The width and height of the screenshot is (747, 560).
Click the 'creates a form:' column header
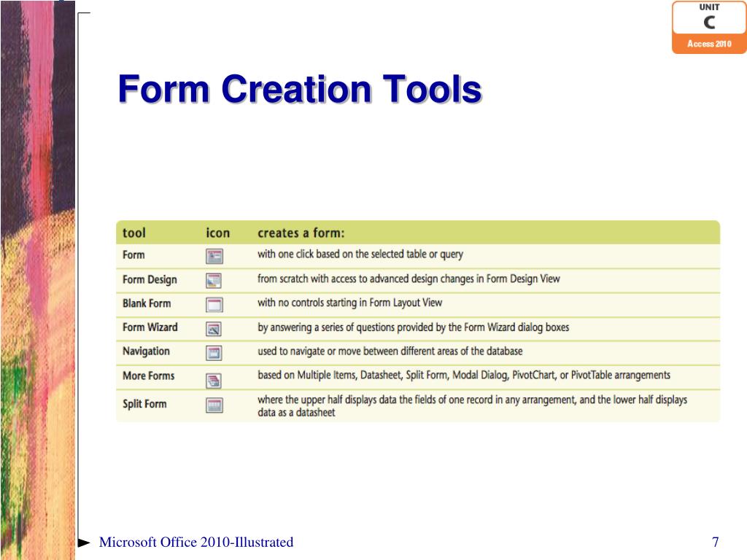[301, 233]
